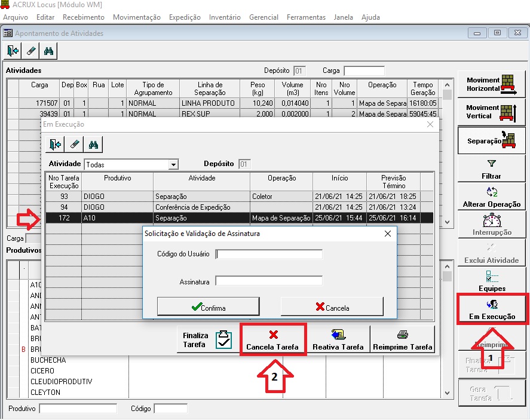This screenshot has height=420, width=530.
Task: Click the Filtrar funnel button
Action: tap(492, 169)
